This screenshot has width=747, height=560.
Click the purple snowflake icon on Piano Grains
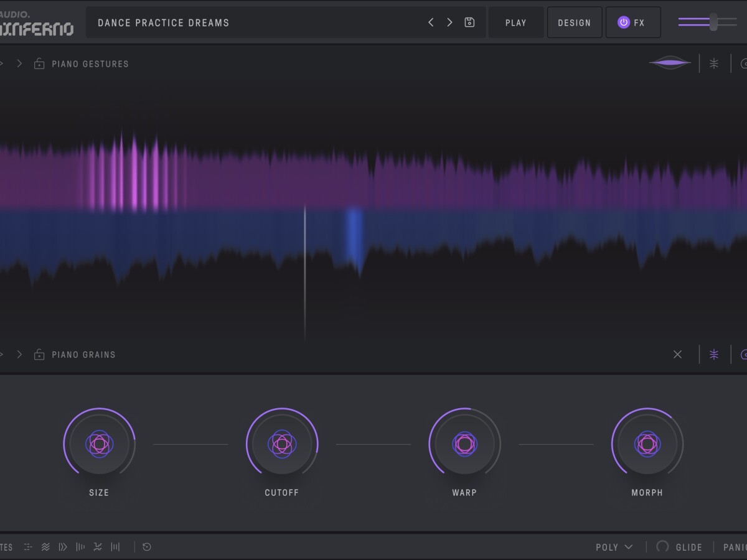click(714, 354)
